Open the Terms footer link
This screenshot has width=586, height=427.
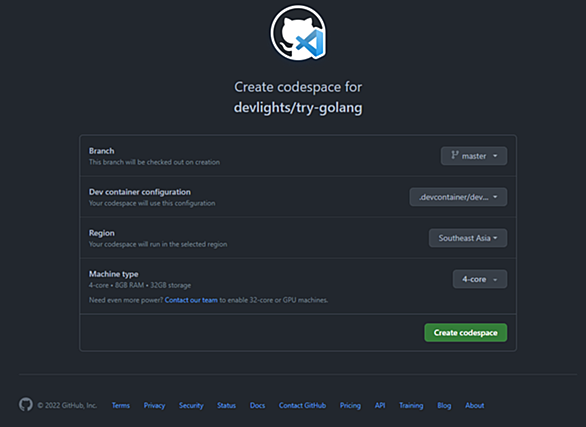pyautogui.click(x=121, y=405)
